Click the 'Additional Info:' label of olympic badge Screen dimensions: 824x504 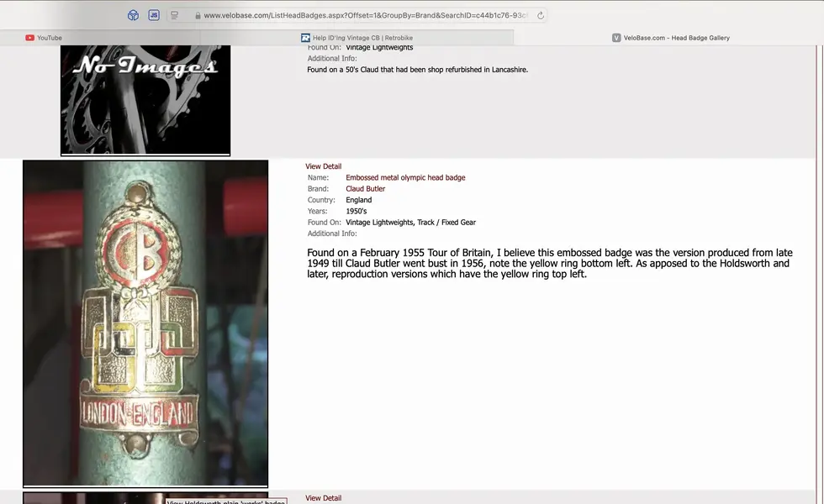point(332,234)
